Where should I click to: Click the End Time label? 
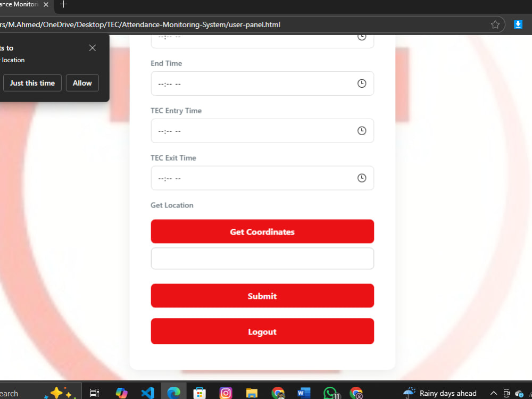166,63
